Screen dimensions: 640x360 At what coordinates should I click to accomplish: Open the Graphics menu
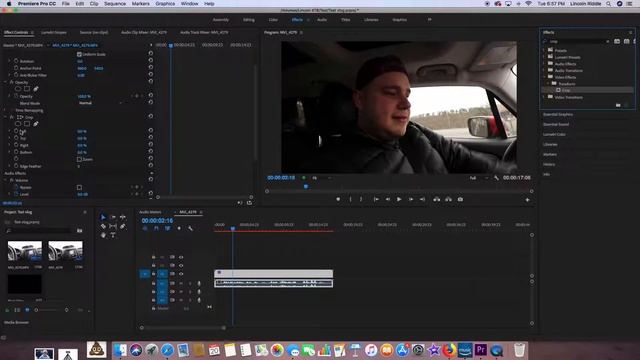pos(165,4)
